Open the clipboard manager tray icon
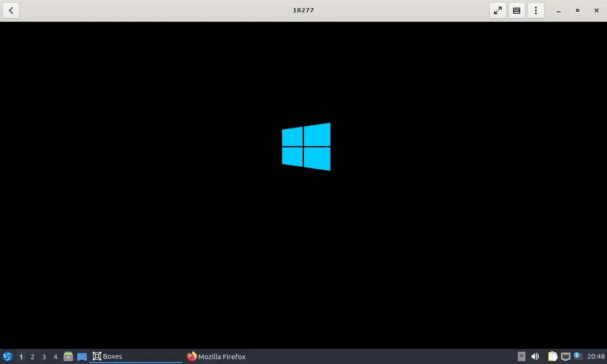The width and height of the screenshot is (607, 364). click(x=552, y=356)
